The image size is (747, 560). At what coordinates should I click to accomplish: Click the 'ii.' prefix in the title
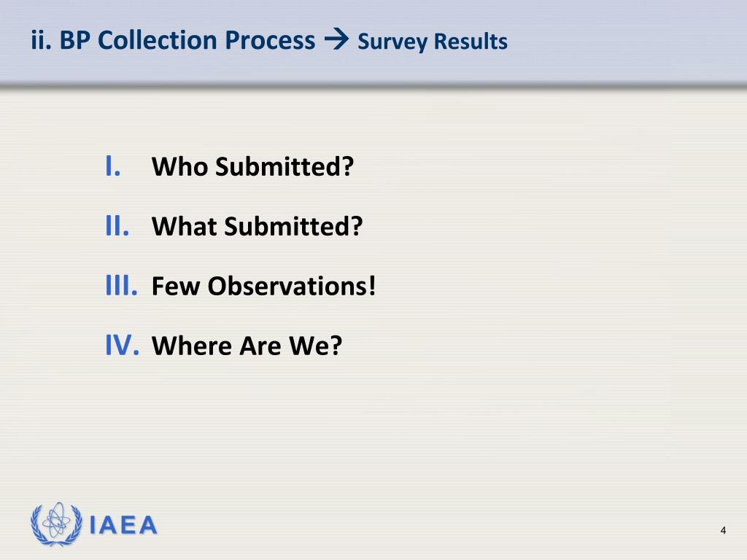coord(41,40)
